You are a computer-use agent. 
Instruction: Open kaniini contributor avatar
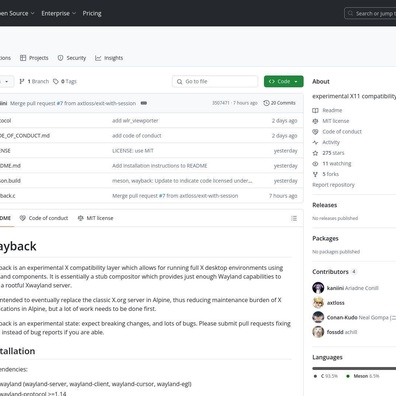[x=318, y=288]
